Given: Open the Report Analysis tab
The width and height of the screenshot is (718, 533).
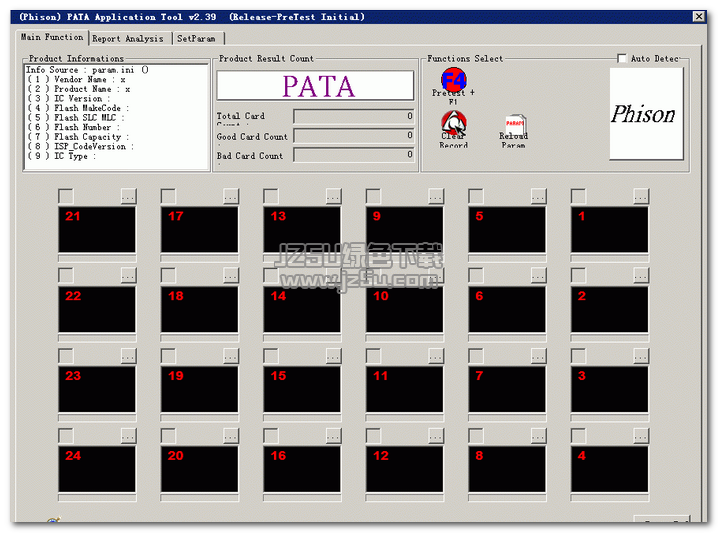Looking at the screenshot, I should pyautogui.click(x=128, y=38).
